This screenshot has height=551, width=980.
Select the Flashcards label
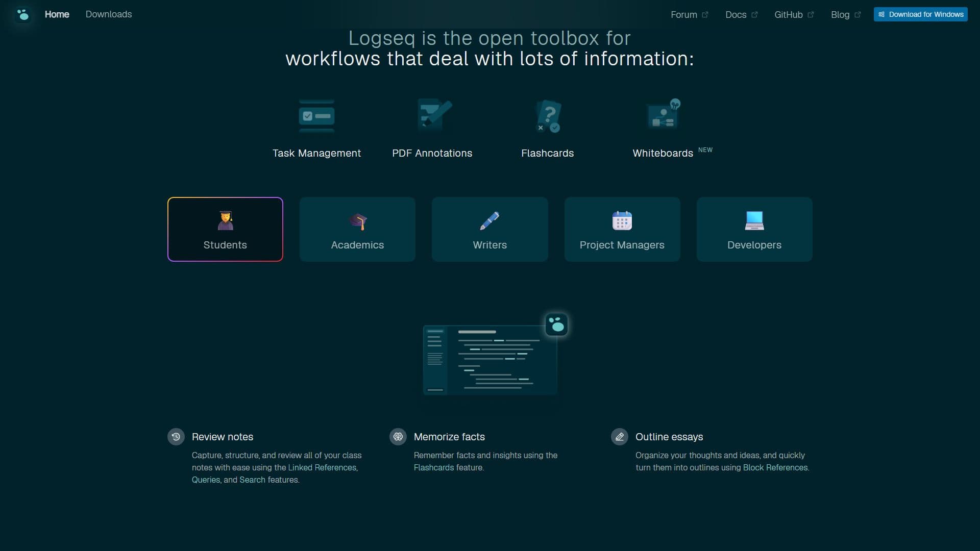click(x=547, y=153)
